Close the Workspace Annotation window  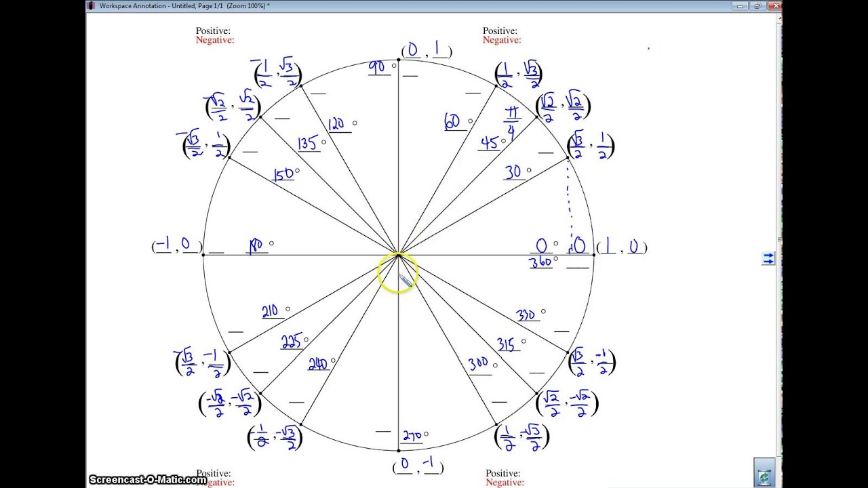click(x=775, y=5)
